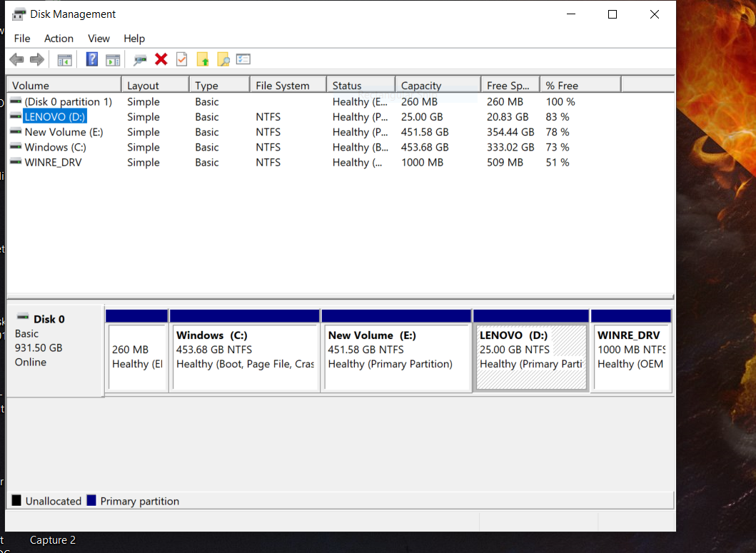
Task: Open Help via the blue question mark icon
Action: coord(91,59)
